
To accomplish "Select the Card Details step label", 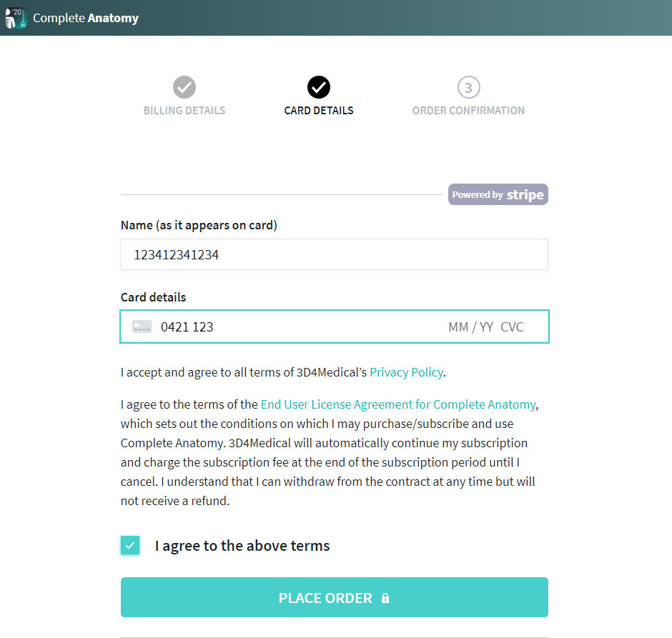I will click(x=319, y=111).
